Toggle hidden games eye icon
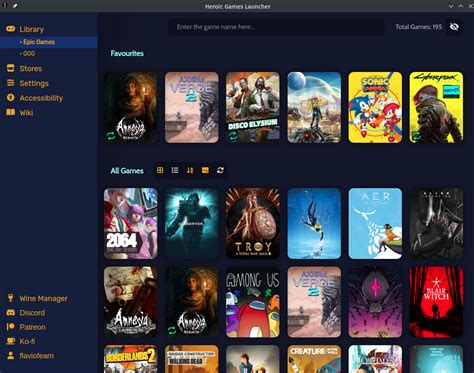The height and width of the screenshot is (373, 474). coord(454,27)
